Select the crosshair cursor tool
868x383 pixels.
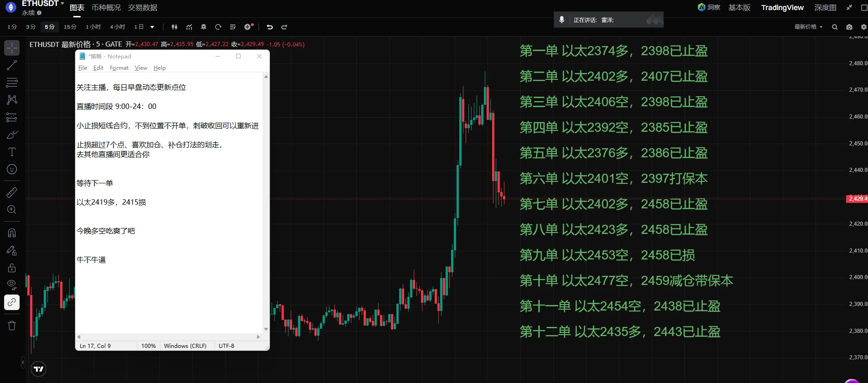[x=12, y=48]
